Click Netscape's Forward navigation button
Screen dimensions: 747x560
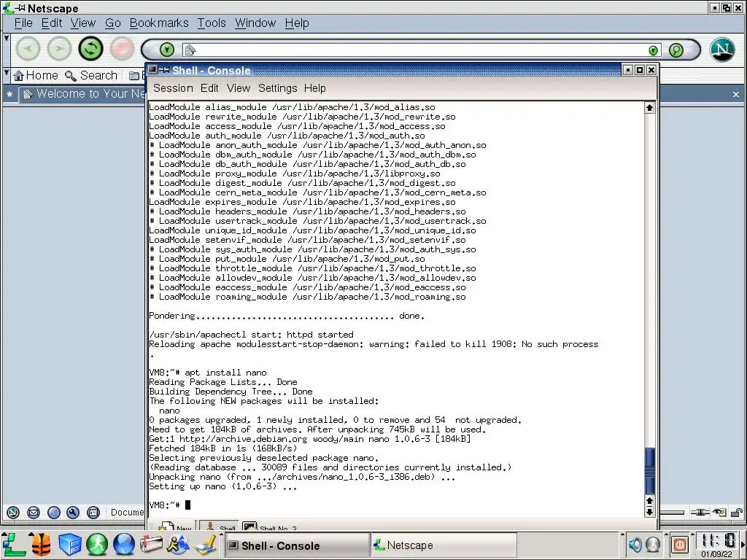pyautogui.click(x=59, y=49)
